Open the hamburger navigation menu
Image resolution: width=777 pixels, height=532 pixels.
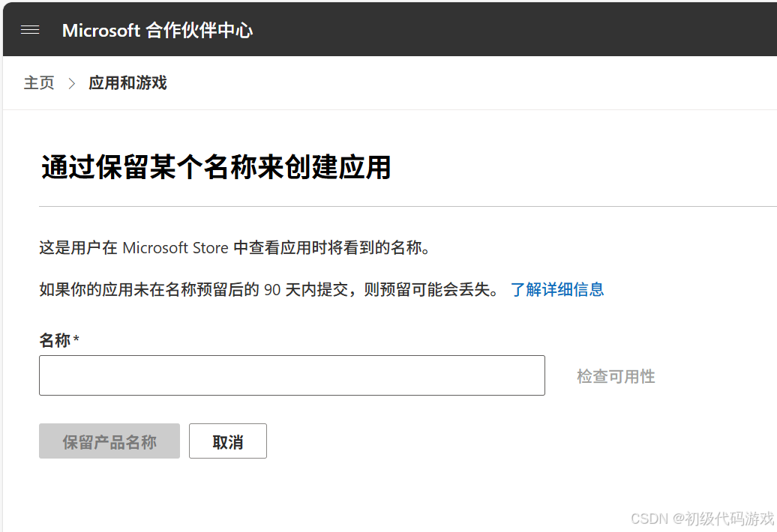click(30, 30)
